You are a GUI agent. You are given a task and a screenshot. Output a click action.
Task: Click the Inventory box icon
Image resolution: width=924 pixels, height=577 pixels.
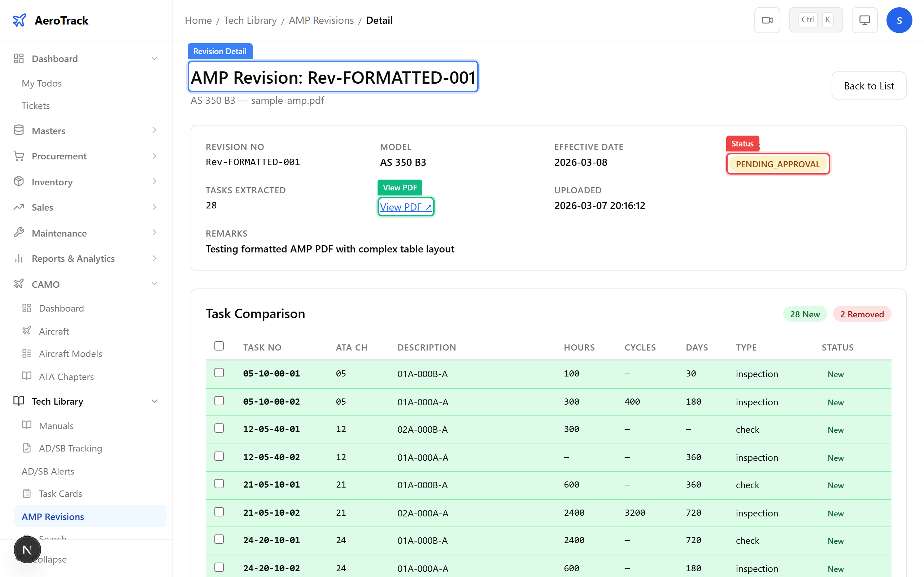point(19,182)
